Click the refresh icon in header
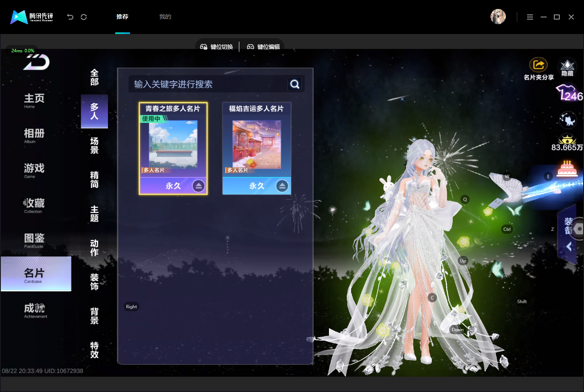584x392 pixels. coord(84,17)
